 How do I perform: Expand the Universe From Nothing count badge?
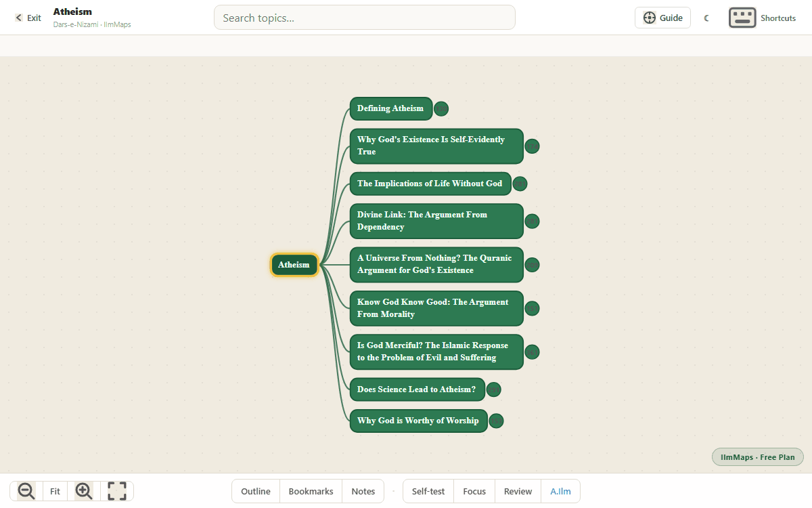(x=533, y=265)
